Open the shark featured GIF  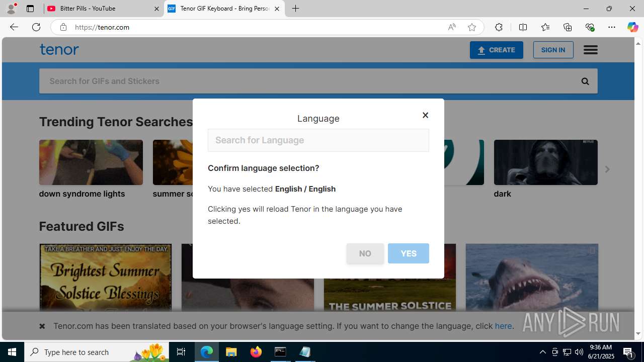(532, 278)
